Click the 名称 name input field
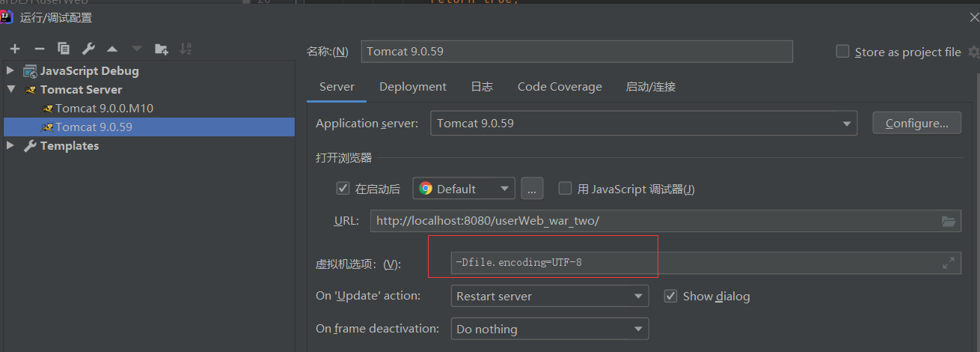Viewport: 980px width, 352px height. point(576,51)
